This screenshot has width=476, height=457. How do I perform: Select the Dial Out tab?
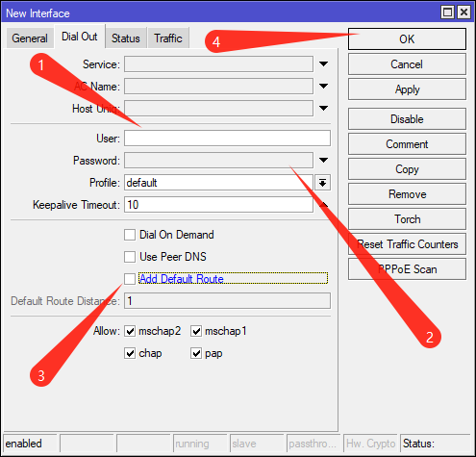click(x=80, y=37)
